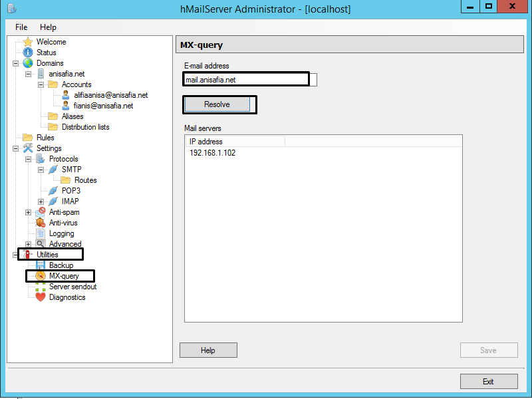Collapse the anisafia.net domain node
The height and width of the screenshot is (399, 532).
click(28, 74)
